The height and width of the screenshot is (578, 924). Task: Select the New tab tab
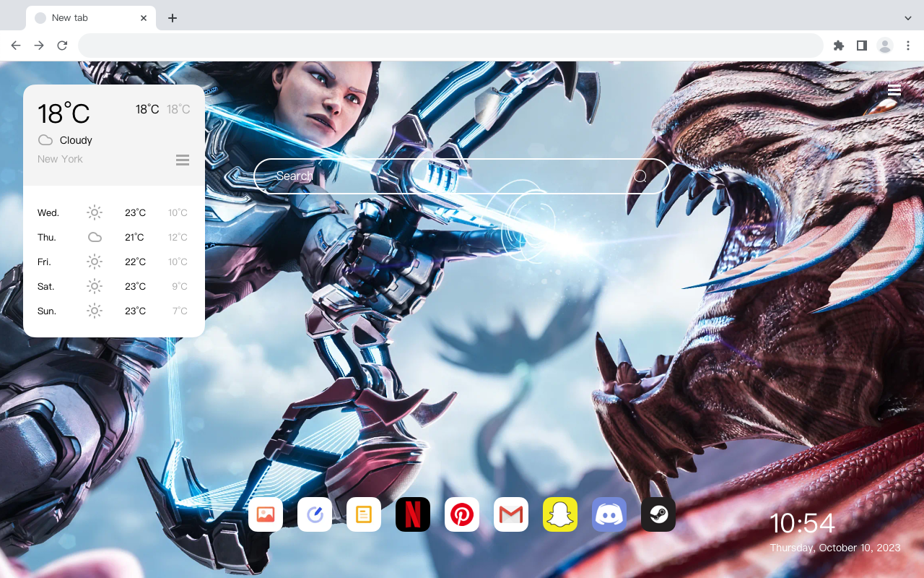click(91, 18)
